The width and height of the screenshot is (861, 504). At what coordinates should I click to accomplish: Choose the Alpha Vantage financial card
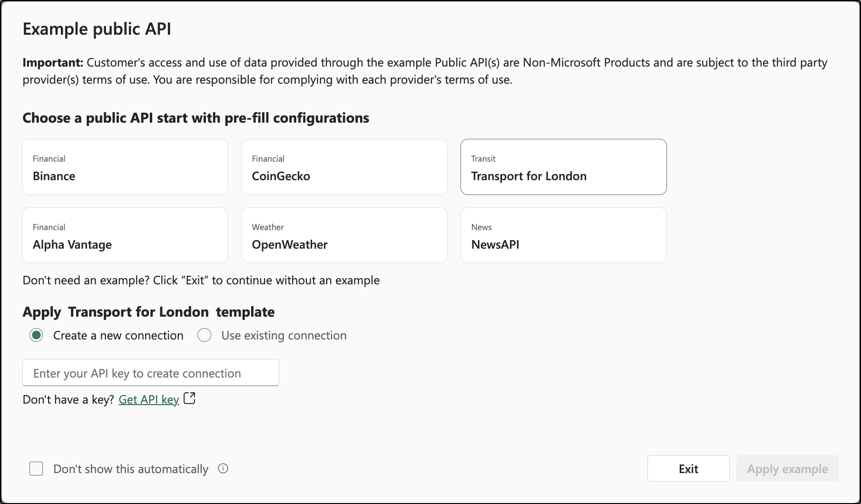point(125,235)
